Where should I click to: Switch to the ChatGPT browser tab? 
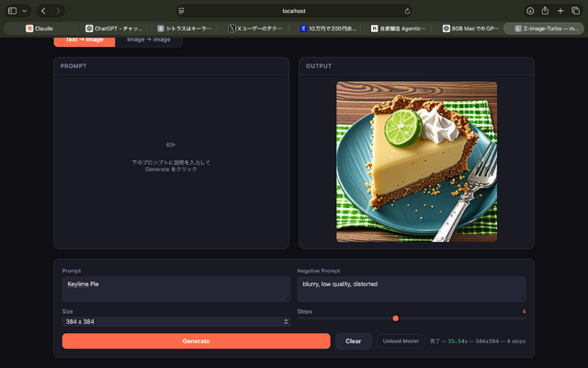115,29
